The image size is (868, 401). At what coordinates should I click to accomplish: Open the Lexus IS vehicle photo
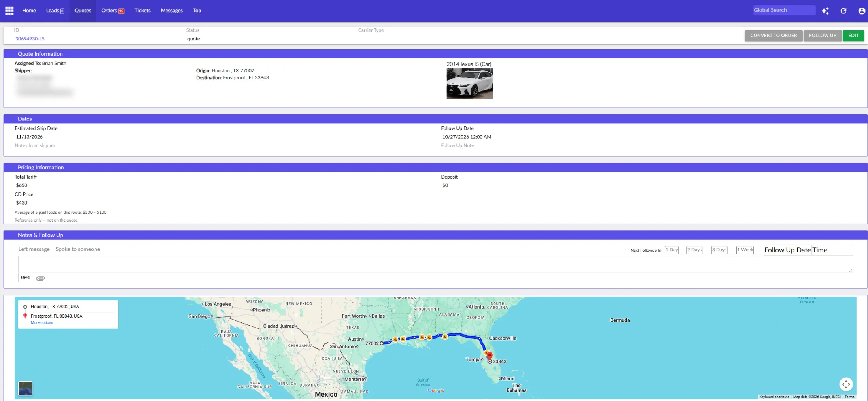coord(469,84)
